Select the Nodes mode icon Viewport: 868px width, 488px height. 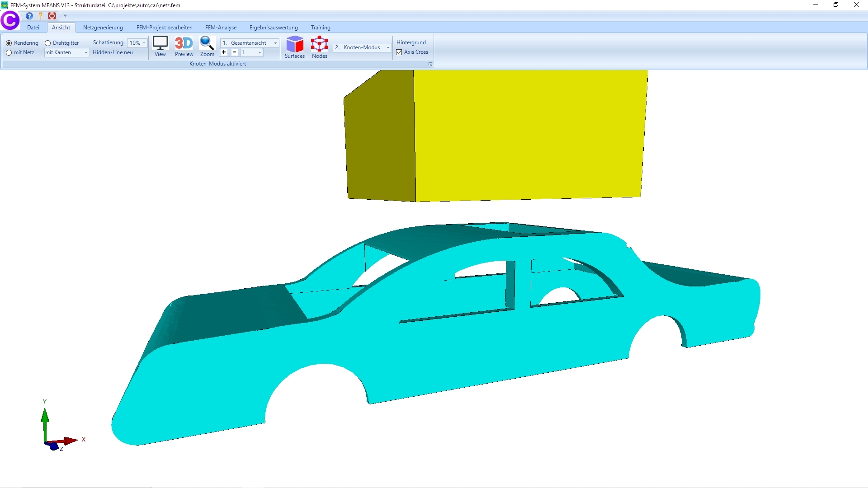tap(320, 47)
